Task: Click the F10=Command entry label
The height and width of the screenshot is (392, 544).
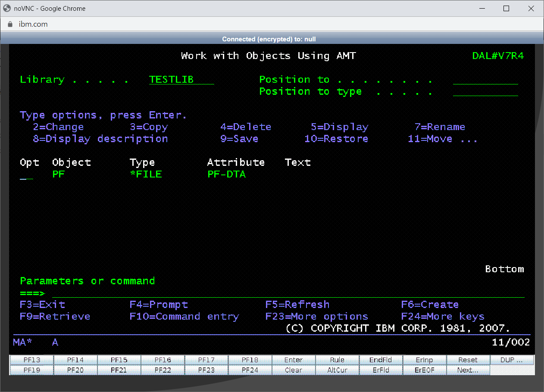Action: (x=184, y=316)
